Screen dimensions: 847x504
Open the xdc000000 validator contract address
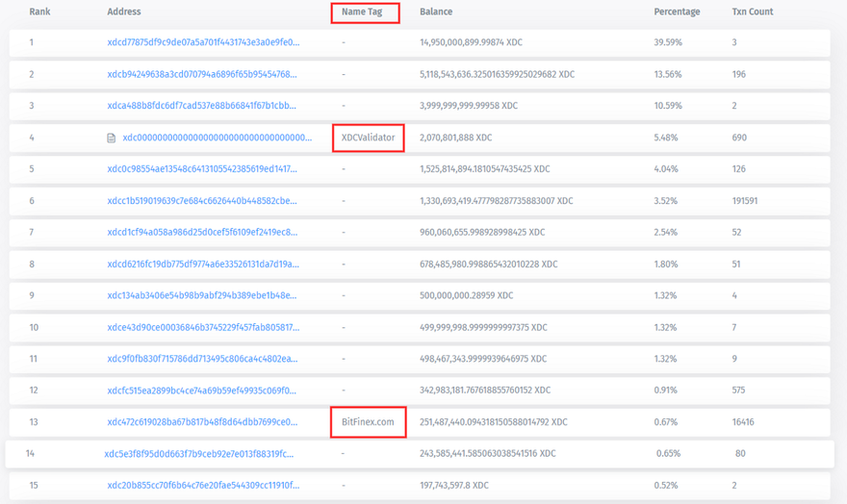click(217, 138)
